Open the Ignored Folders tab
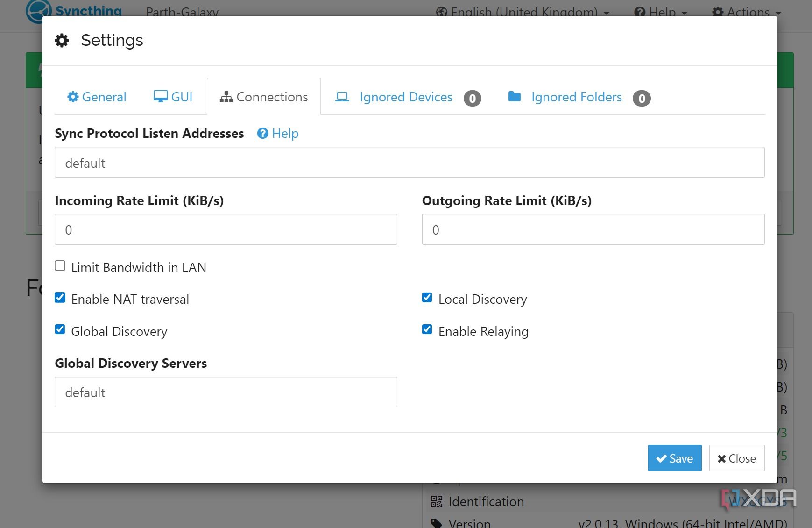Viewport: 812px width, 528px height. (576, 97)
